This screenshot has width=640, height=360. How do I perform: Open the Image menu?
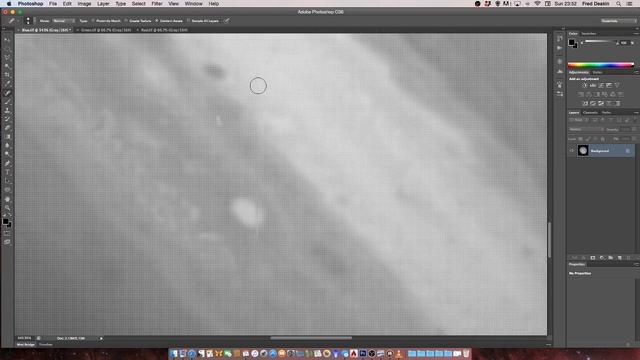click(84, 4)
